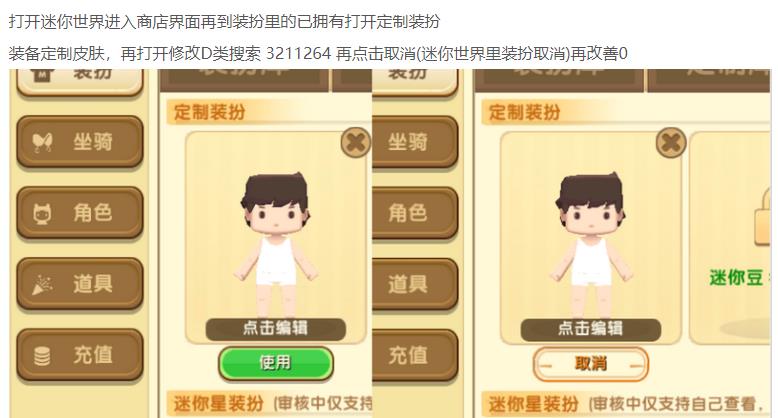Click the 取消 button under right character
778x418 pixels.
[x=590, y=364]
